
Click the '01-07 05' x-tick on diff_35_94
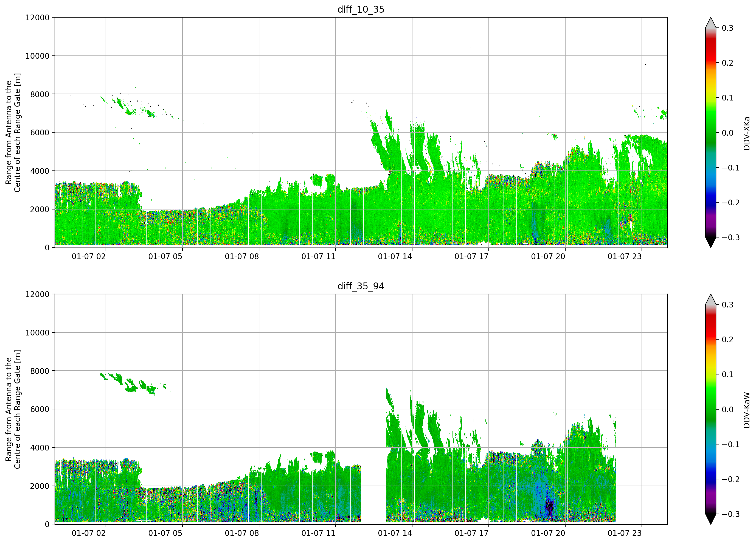[165, 533]
